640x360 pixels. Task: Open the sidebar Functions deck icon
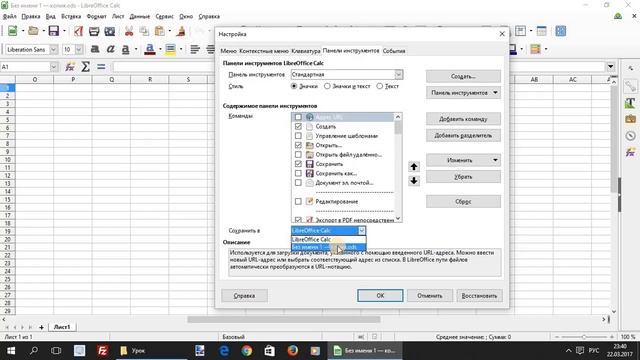point(630,152)
